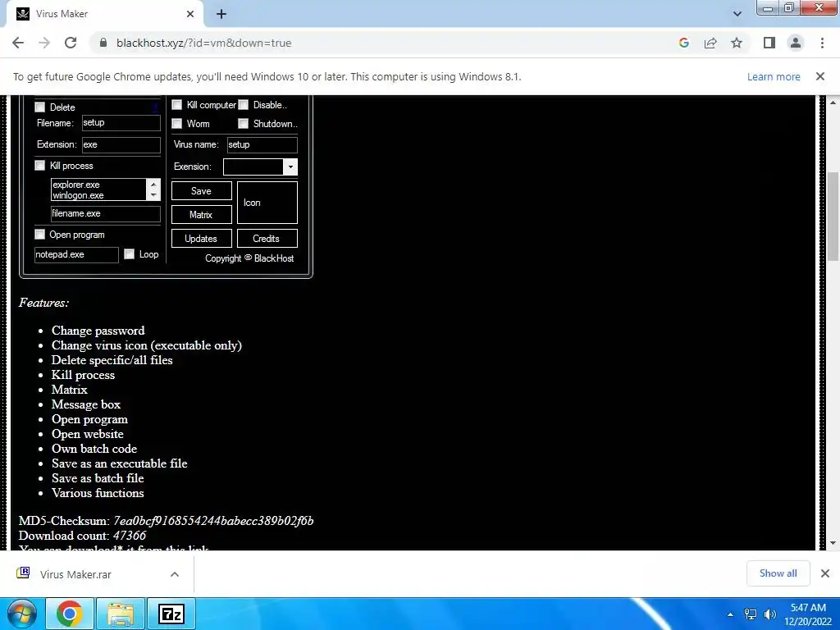
Task: Click the "Own batch code" list item
Action: point(94,449)
